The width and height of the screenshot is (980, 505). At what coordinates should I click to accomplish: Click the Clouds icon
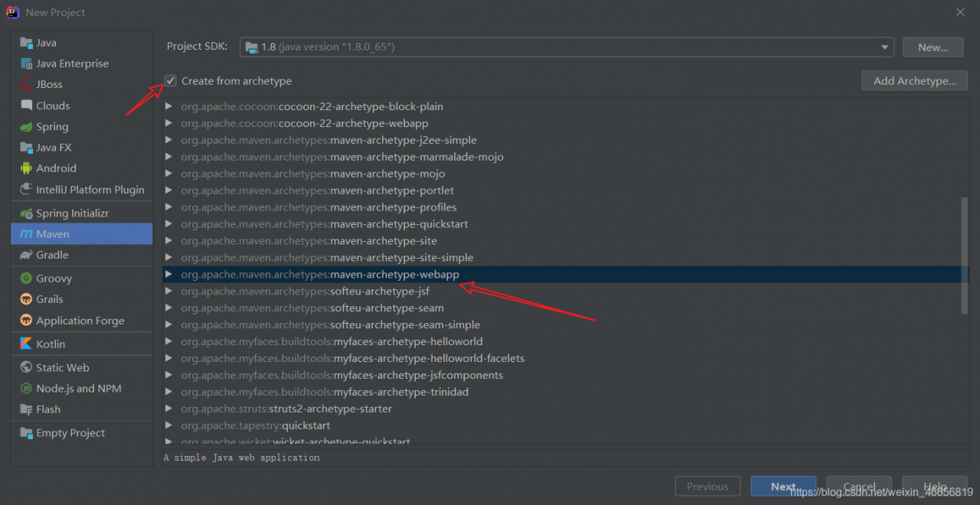(x=26, y=106)
